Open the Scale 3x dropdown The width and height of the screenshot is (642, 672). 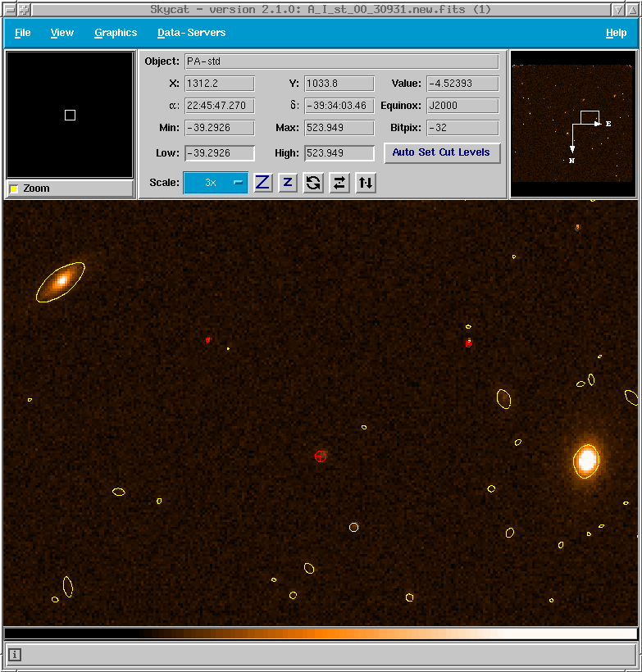coord(216,183)
